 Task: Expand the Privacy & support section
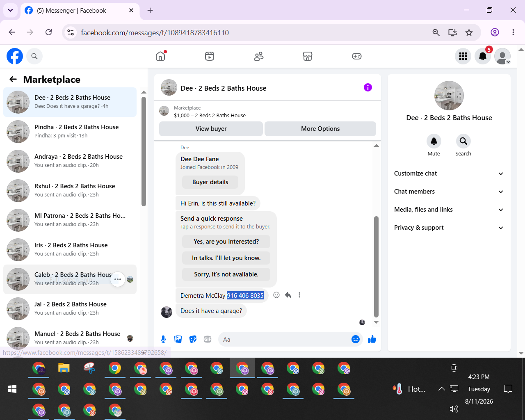pos(449,228)
